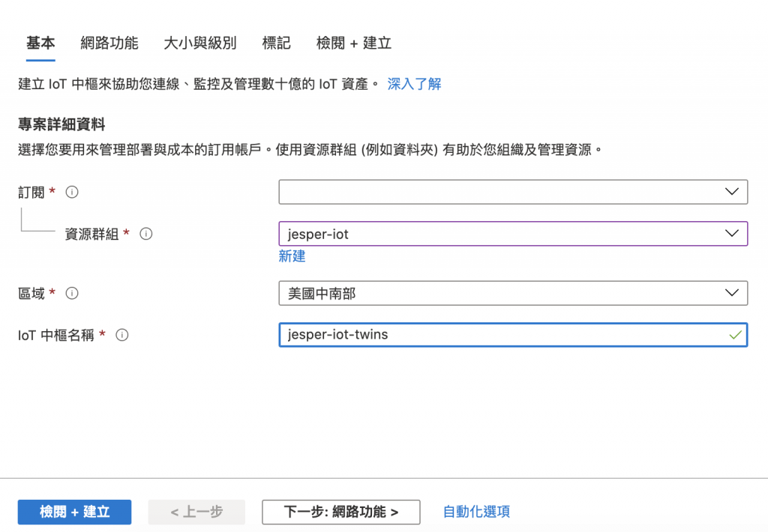Click the info icon beside 資源群組
The width and height of the screenshot is (768, 532).
146,234
